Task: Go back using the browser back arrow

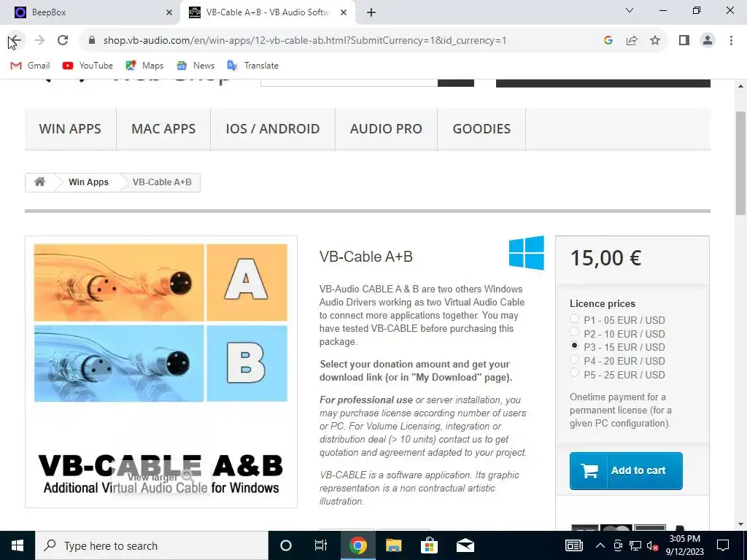Action: click(x=15, y=41)
